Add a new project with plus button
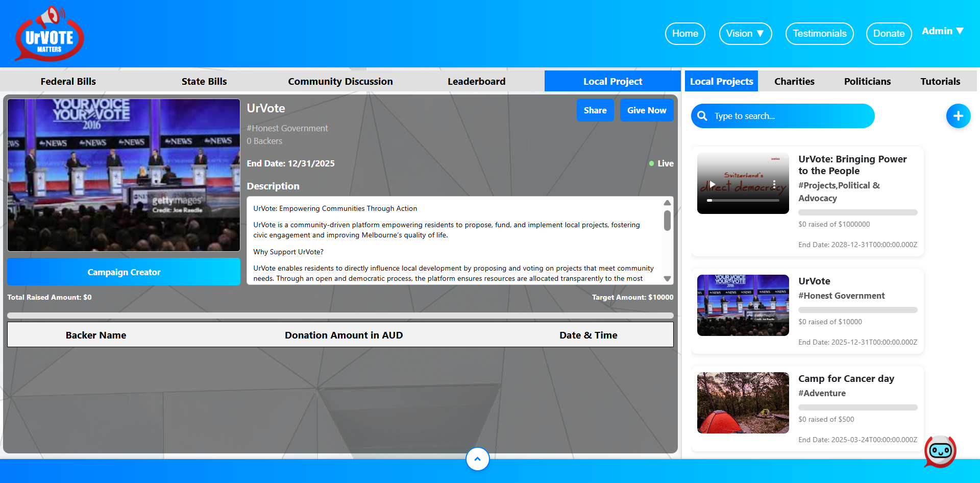980x483 pixels. point(958,116)
